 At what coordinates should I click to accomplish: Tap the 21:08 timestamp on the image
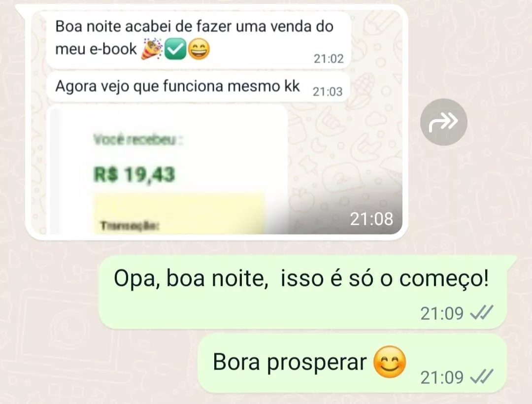coord(371,219)
